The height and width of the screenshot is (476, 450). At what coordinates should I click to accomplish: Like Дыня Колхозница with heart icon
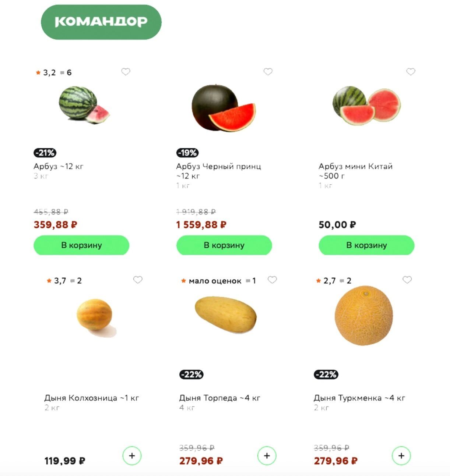(138, 280)
